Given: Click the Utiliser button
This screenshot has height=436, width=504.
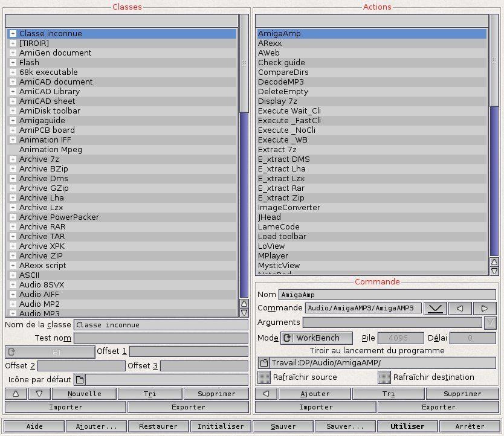Looking at the screenshot, I should click(407, 426).
